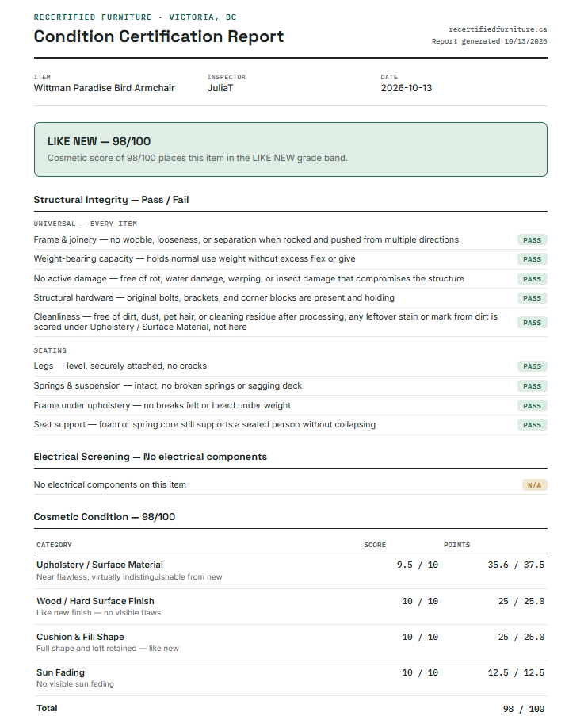The width and height of the screenshot is (588, 716).
Task: Click the PASS badge for Structural hardware
Action: pyautogui.click(x=532, y=297)
